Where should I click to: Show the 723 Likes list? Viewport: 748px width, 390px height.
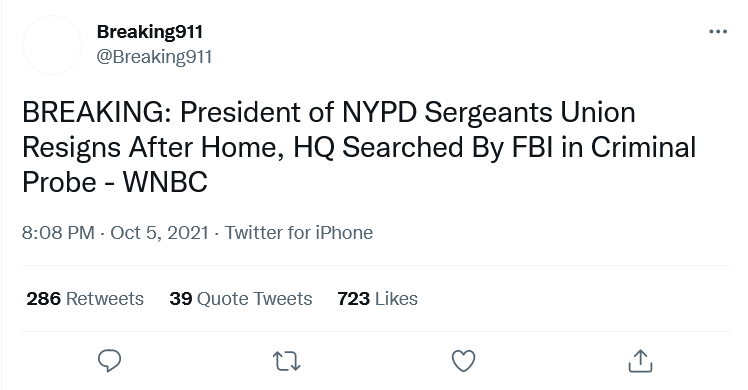(377, 299)
